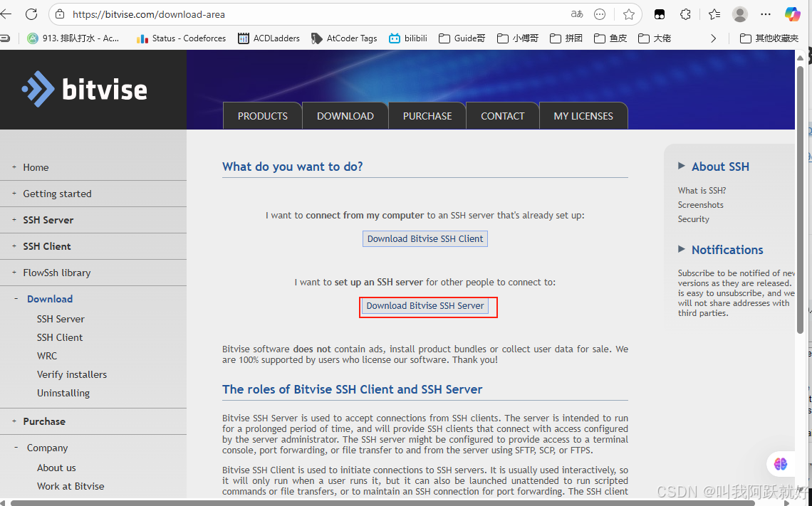This screenshot has height=506, width=812.
Task: Expand the SSH Server sidebar section
Action: (48, 220)
